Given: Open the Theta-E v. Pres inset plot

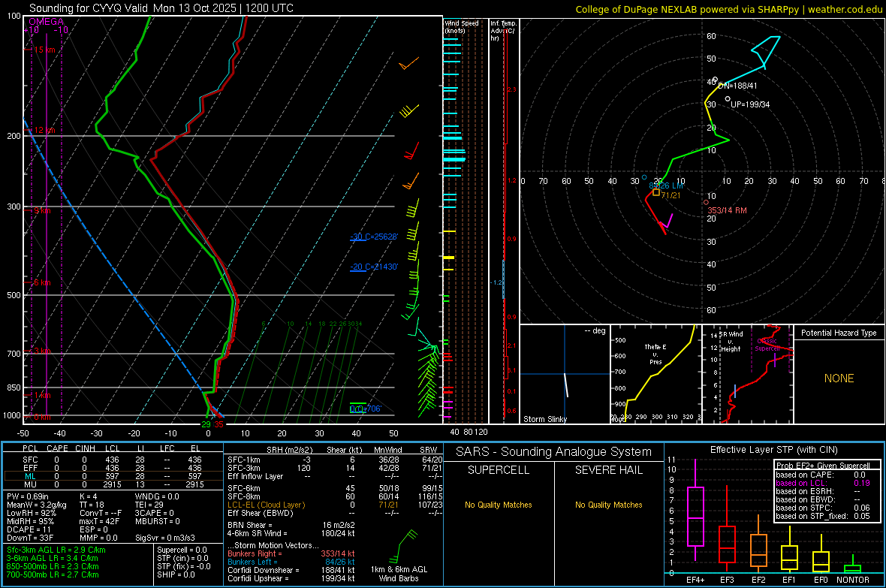Looking at the screenshot, I should coord(655,374).
